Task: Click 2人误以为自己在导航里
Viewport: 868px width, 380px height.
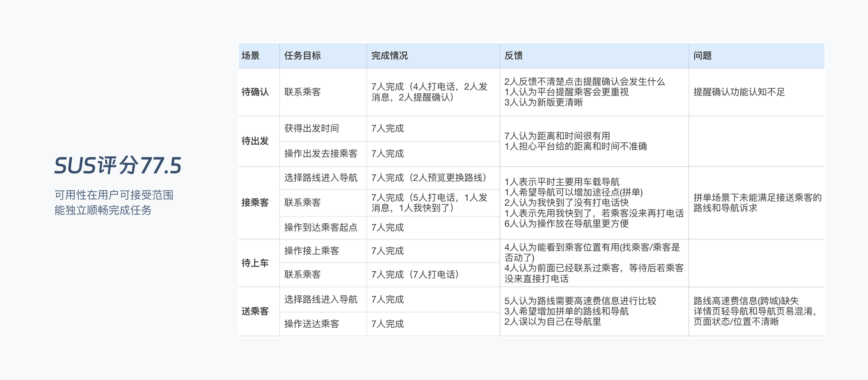Action: point(552,322)
